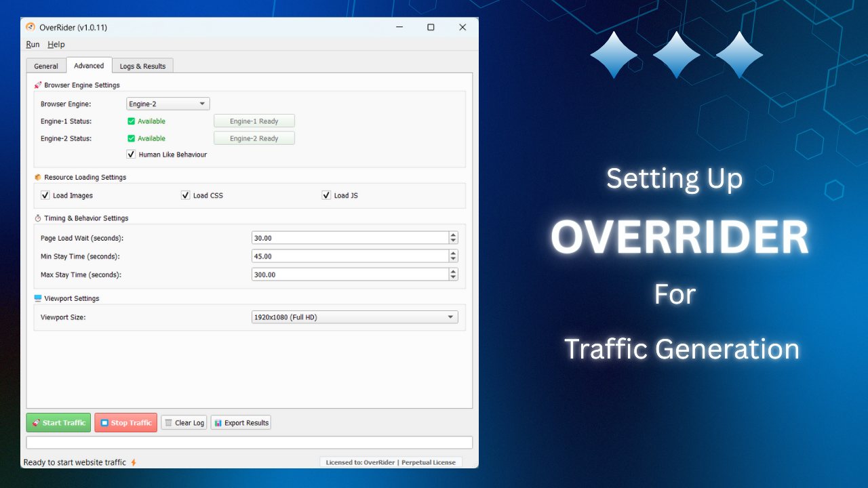
Task: Click the "Licensed to: OverRider | Perpetual License" text
Action: 391,462
